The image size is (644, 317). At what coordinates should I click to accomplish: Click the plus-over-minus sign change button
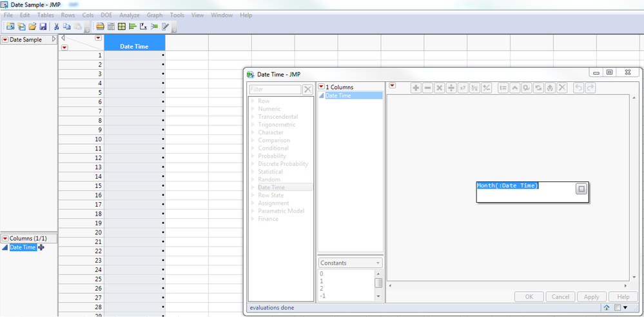pyautogui.click(x=486, y=88)
